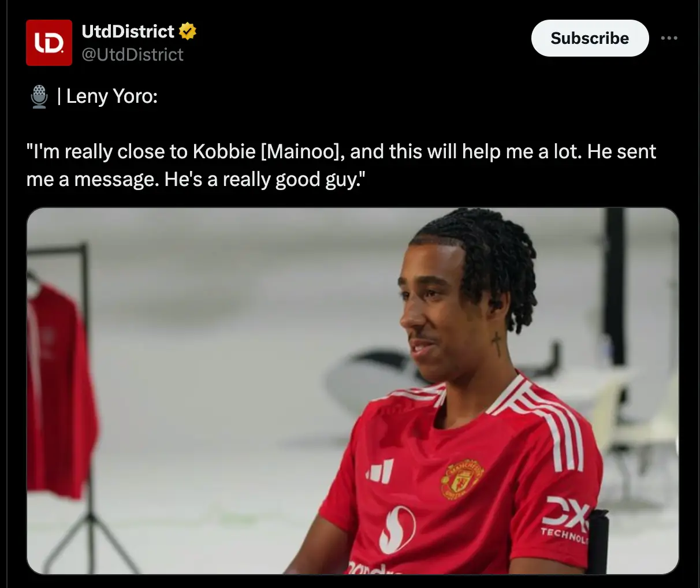Screen dimensions: 700x588
Task: Click the Adidas logo on the jersey
Action: point(381,471)
